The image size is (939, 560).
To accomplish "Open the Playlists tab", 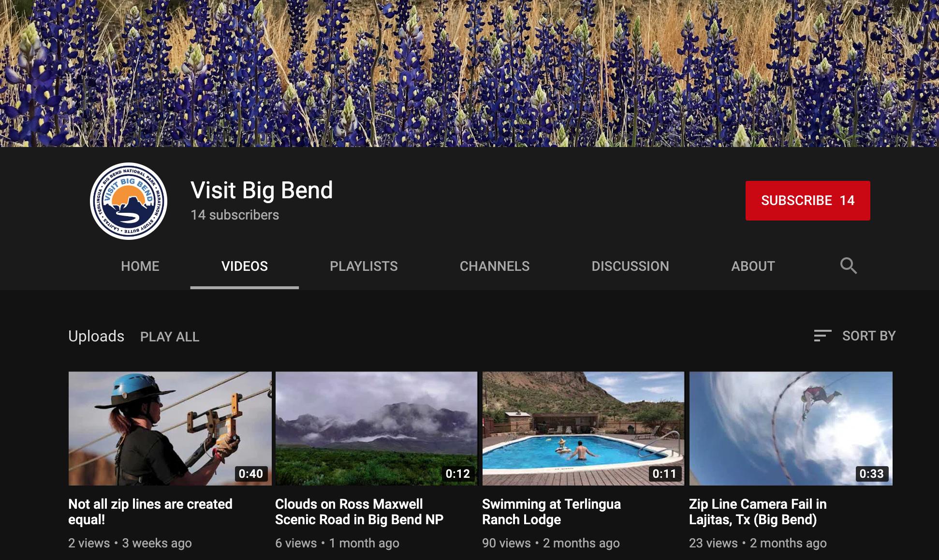I will click(364, 266).
